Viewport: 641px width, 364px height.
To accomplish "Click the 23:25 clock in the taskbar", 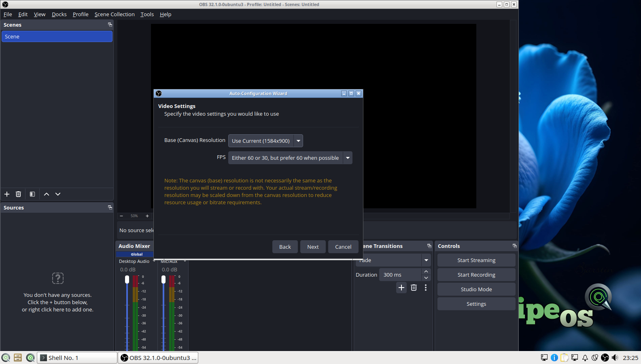I will 630,358.
